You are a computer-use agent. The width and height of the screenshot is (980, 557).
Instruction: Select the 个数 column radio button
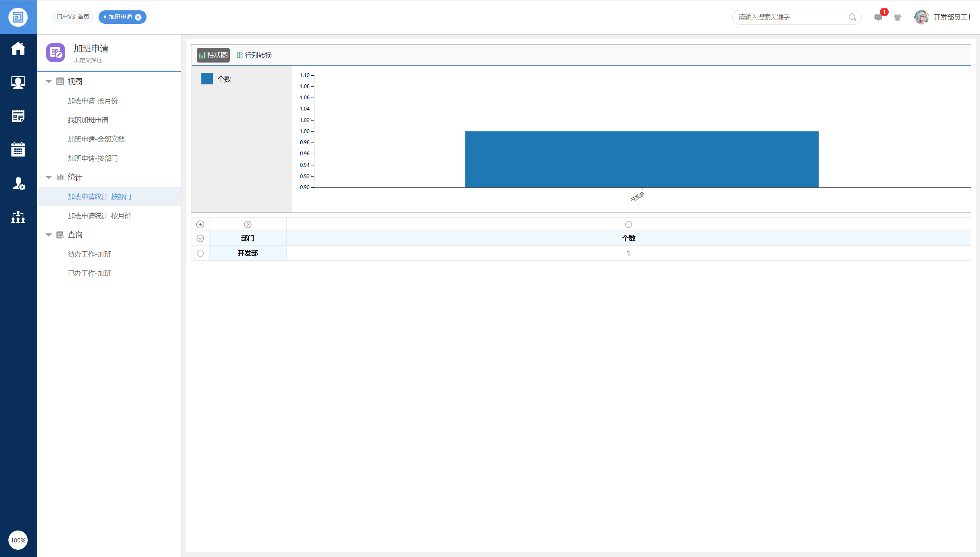point(628,224)
